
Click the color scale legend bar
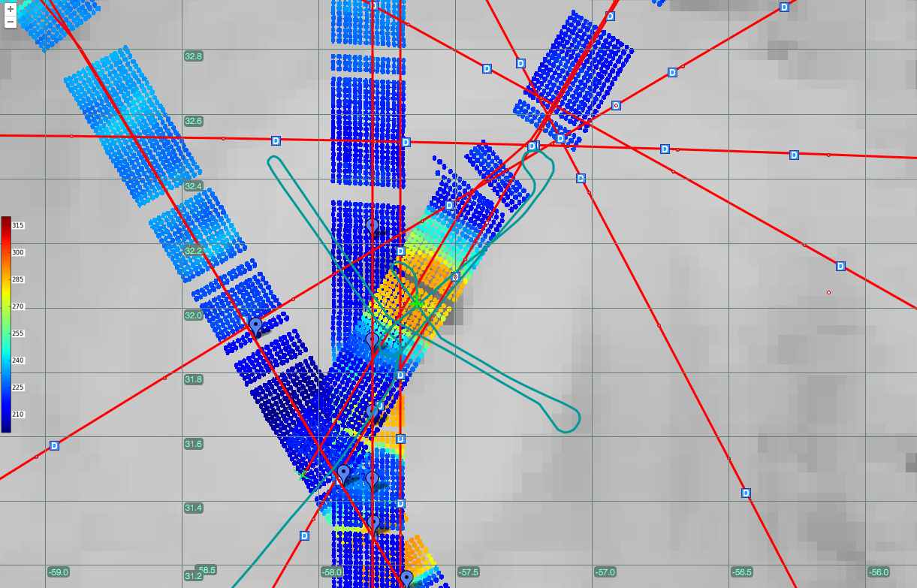6,324
